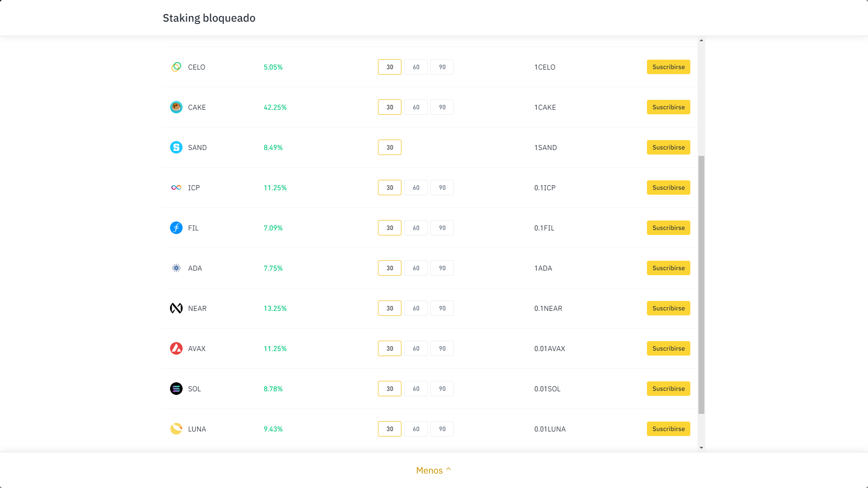This screenshot has width=868, height=488.
Task: Click the AVAX Avalanche icon
Action: pos(176,348)
